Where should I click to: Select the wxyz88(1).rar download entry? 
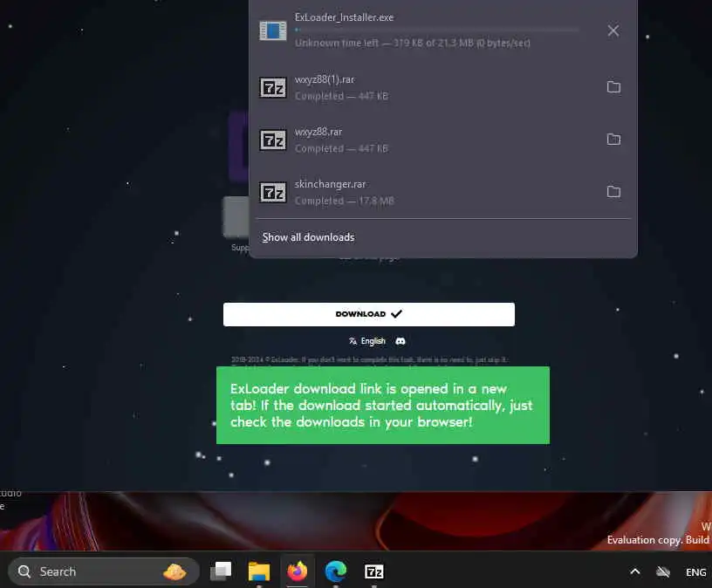point(443,87)
